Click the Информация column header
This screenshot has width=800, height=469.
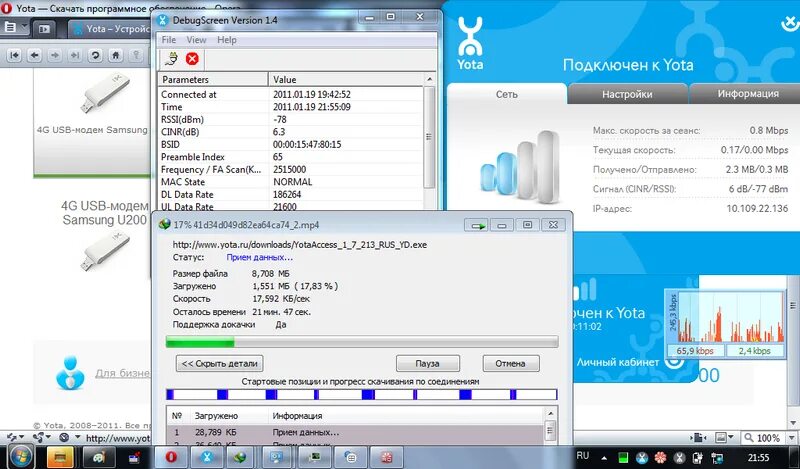[406, 416]
